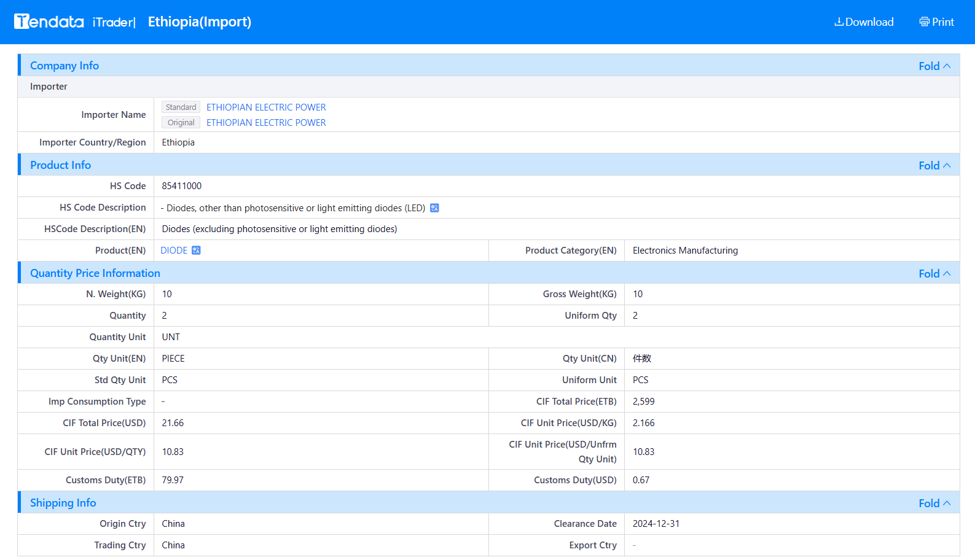Viewport: 975px width, 560px height.
Task: Click the Uniform Unit value PCS
Action: (641, 380)
